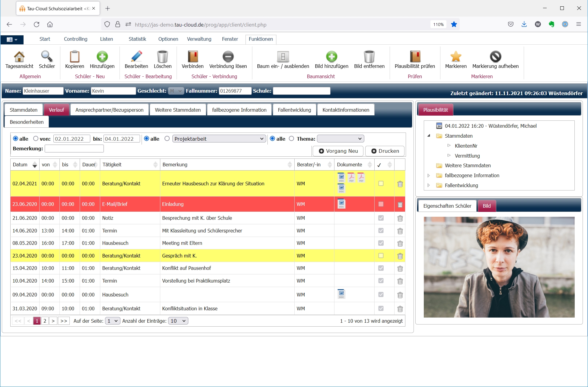Click the Drucken button
Viewport: 588px width, 387px height.
(385, 151)
